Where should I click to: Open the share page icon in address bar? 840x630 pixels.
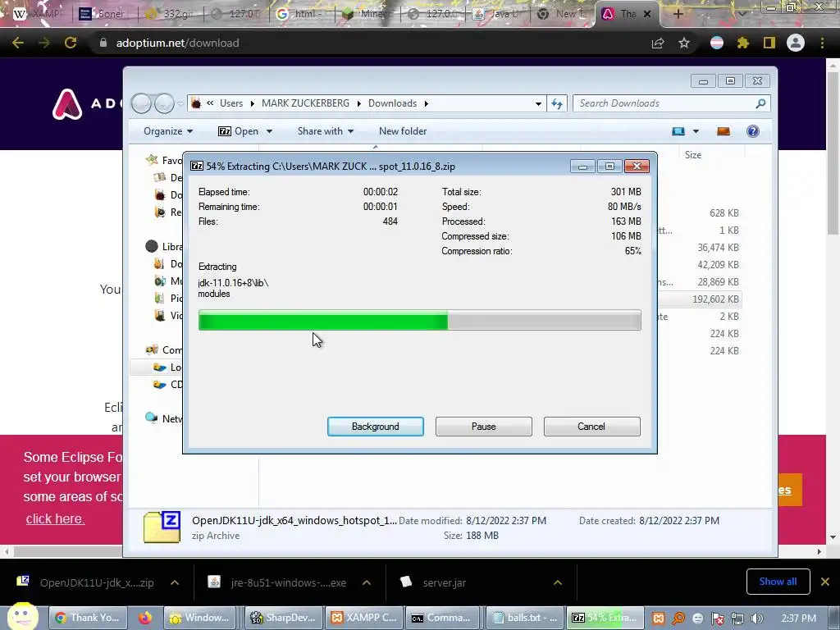[x=658, y=43]
